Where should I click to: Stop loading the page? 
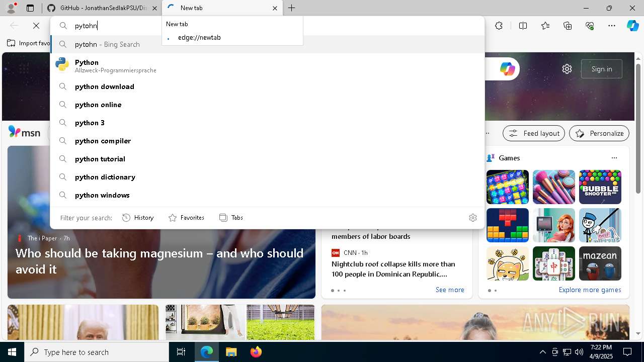click(x=36, y=26)
